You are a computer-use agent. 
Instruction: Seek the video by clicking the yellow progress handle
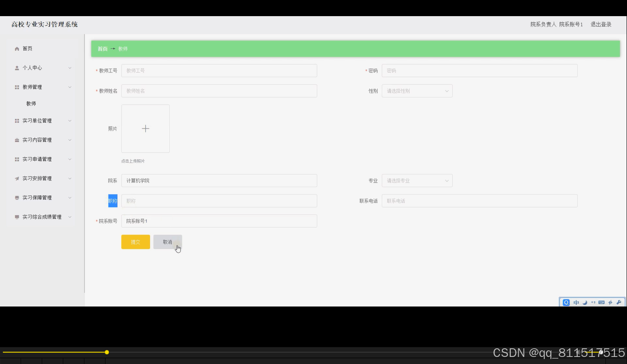(x=107, y=352)
